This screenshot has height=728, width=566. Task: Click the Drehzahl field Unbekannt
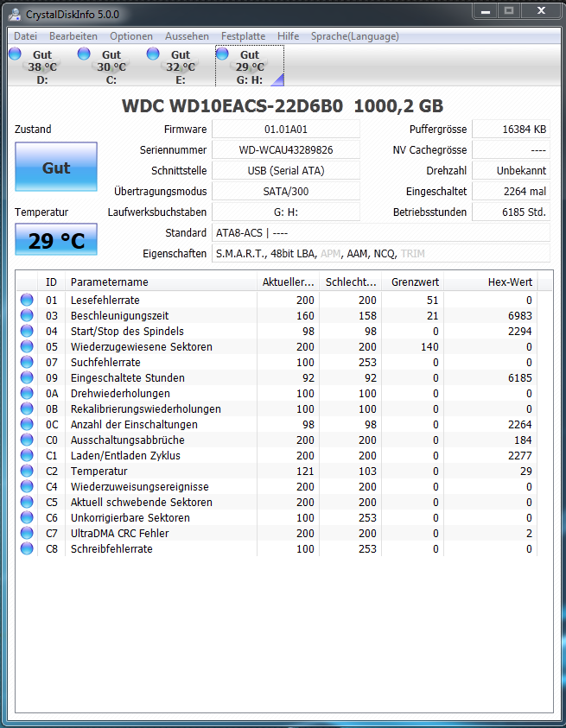[x=512, y=170]
